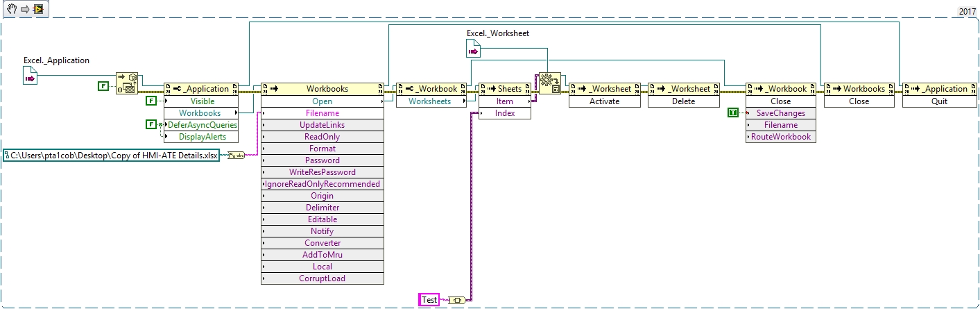Image resolution: width=980 pixels, height=309 pixels.
Task: Select the Automation Open node icon
Action: tap(126, 83)
